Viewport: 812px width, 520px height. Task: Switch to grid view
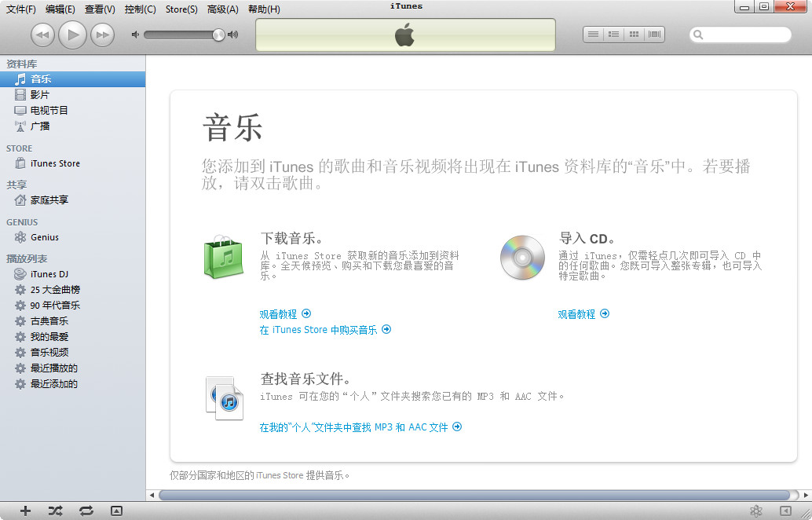coord(634,35)
